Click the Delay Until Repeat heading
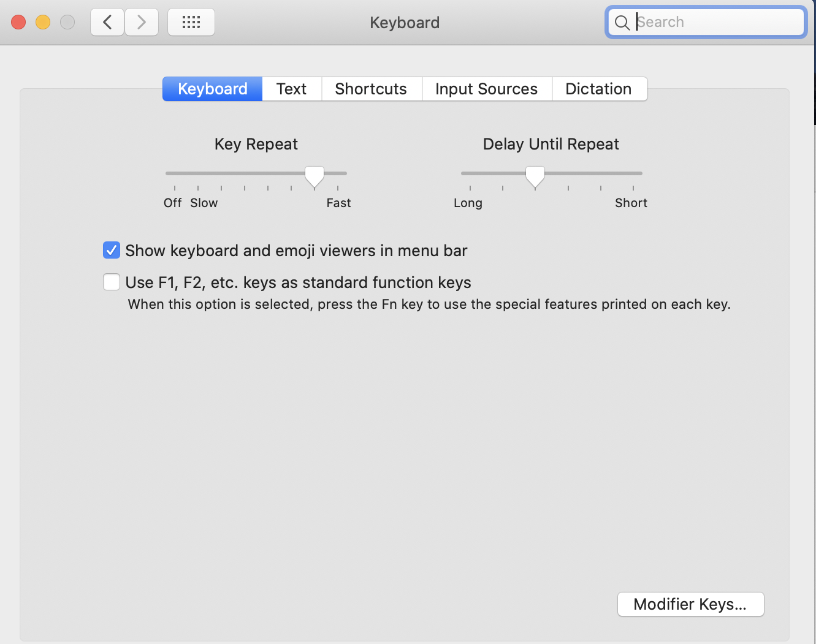 tap(551, 144)
